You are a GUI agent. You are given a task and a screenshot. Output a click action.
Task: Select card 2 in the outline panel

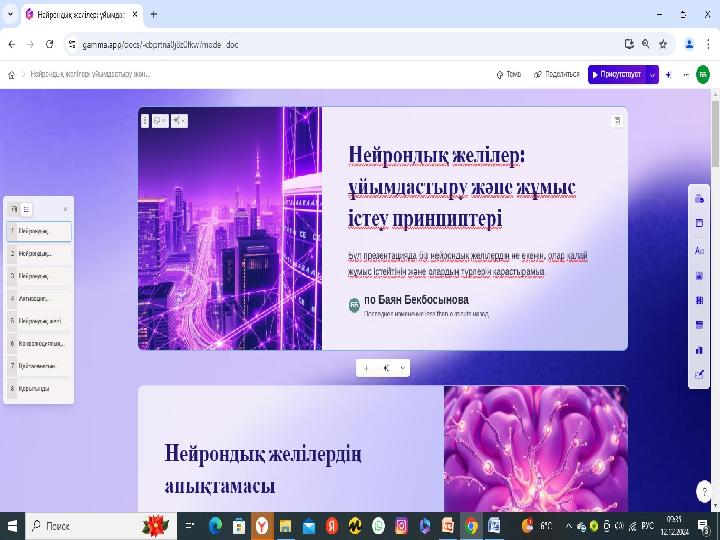click(x=39, y=253)
